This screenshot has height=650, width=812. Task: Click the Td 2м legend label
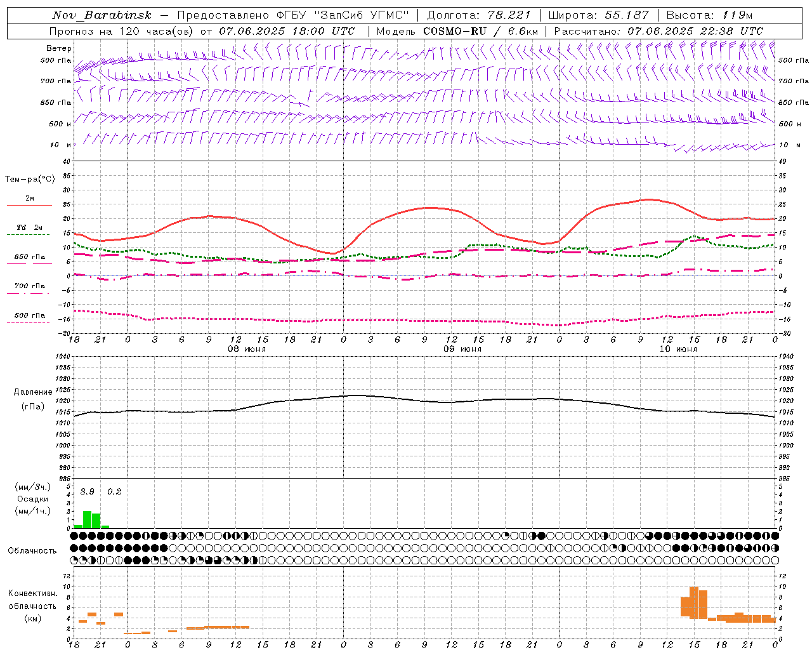click(29, 227)
